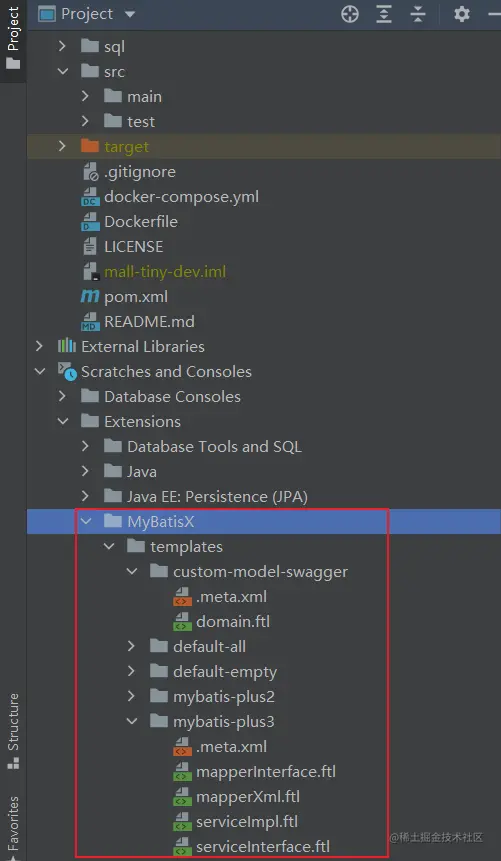Select the mybatis-plus3 folder label
The image size is (501, 861).
point(224,722)
